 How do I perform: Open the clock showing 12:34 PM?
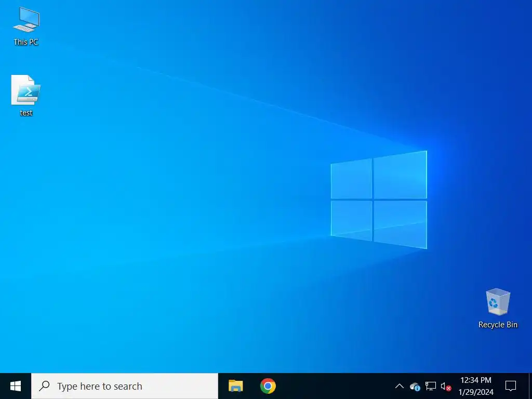click(476, 386)
